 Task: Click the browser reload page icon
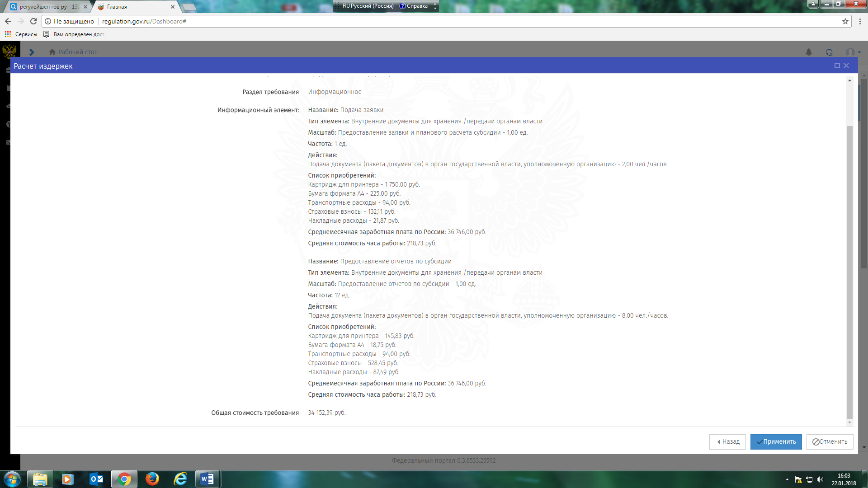33,21
